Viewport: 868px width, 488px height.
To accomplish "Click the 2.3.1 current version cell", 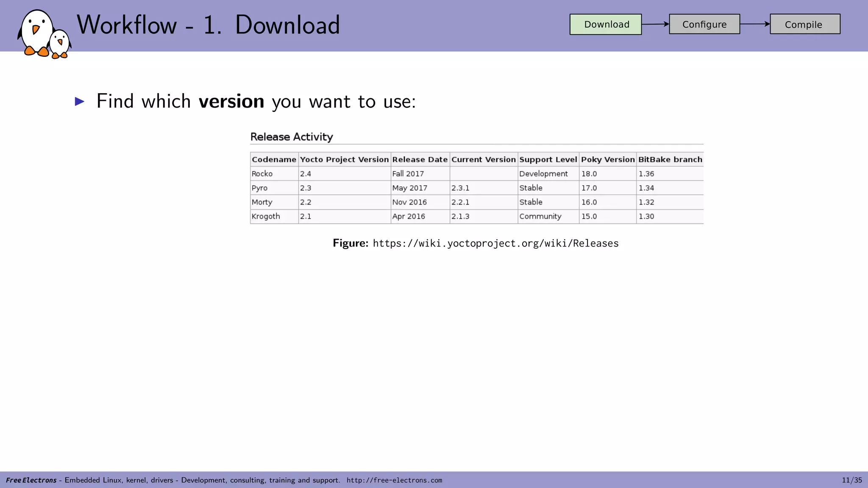I will click(x=484, y=188).
